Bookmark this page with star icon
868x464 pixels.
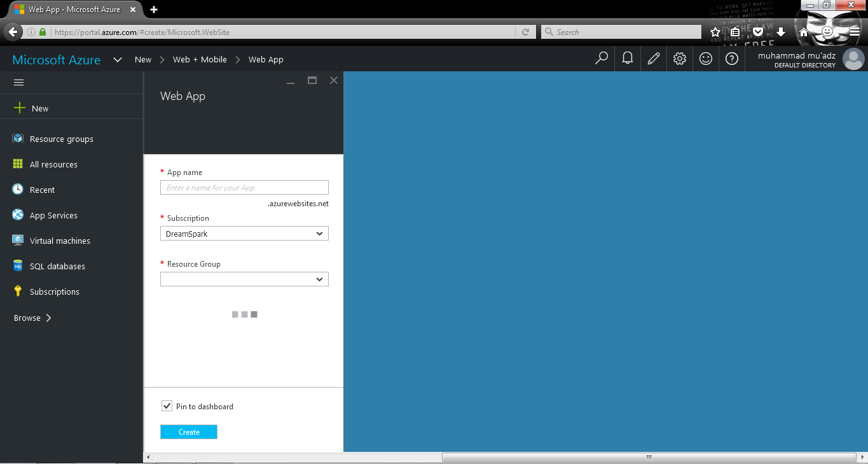pos(715,32)
